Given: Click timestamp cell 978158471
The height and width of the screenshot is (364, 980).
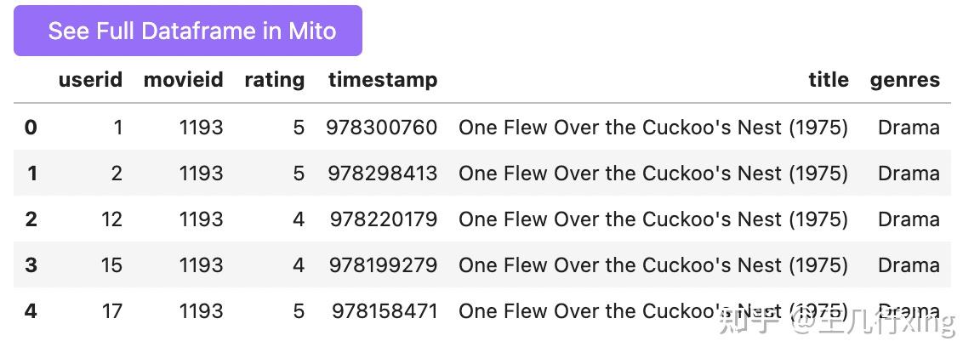Looking at the screenshot, I should pos(385,311).
